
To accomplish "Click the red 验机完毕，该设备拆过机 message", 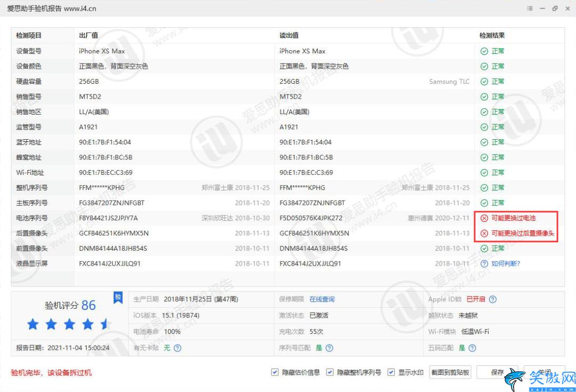I will point(51,373).
